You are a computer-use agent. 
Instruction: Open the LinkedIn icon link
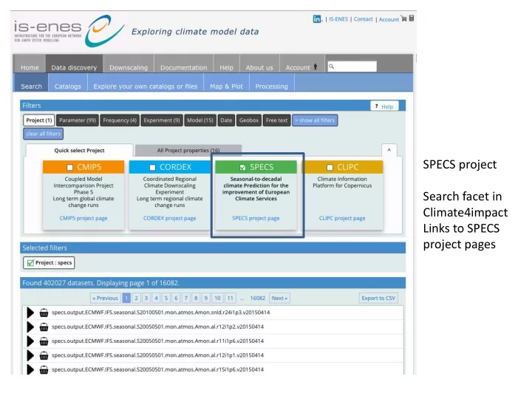(317, 19)
